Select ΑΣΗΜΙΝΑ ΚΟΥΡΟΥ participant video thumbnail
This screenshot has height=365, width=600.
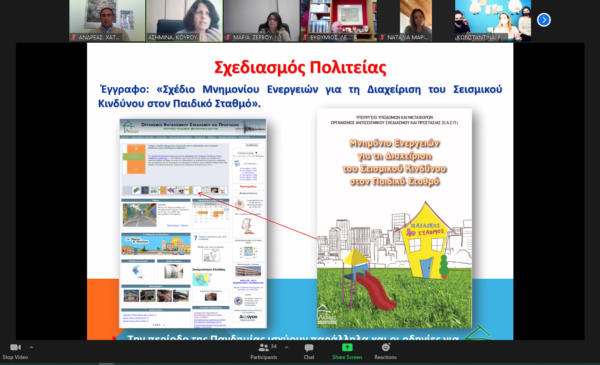pos(184,21)
